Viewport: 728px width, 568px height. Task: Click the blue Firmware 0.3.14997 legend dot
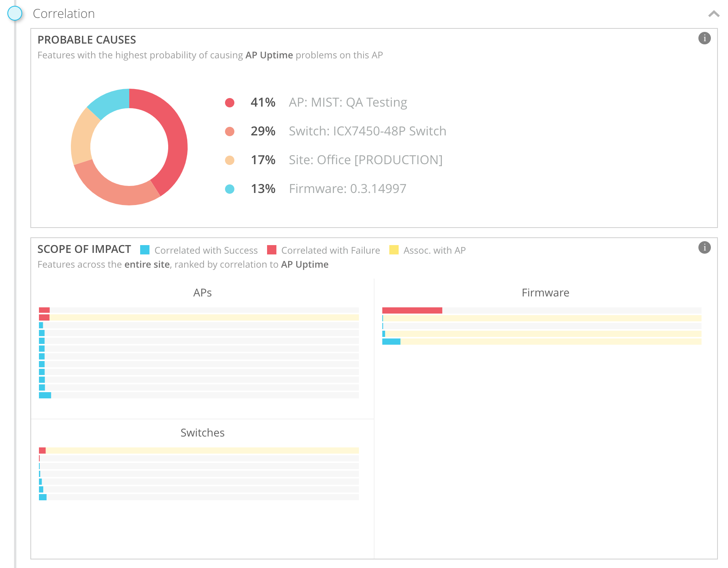tap(230, 189)
